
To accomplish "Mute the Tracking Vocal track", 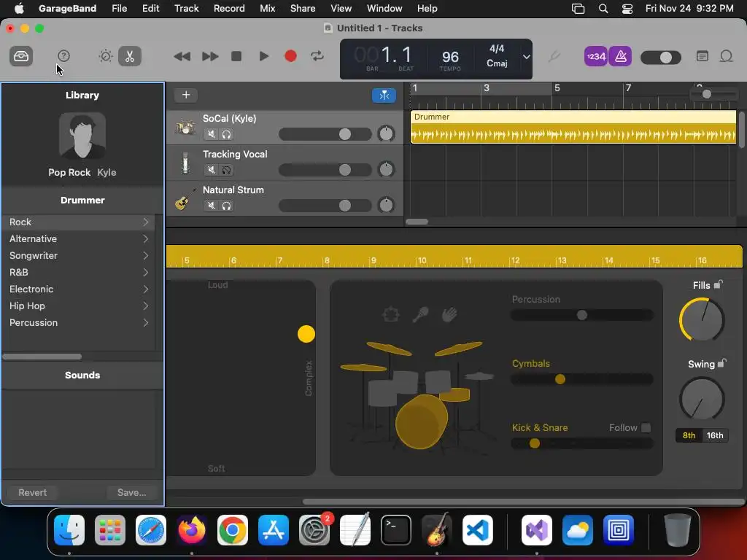I will point(211,170).
